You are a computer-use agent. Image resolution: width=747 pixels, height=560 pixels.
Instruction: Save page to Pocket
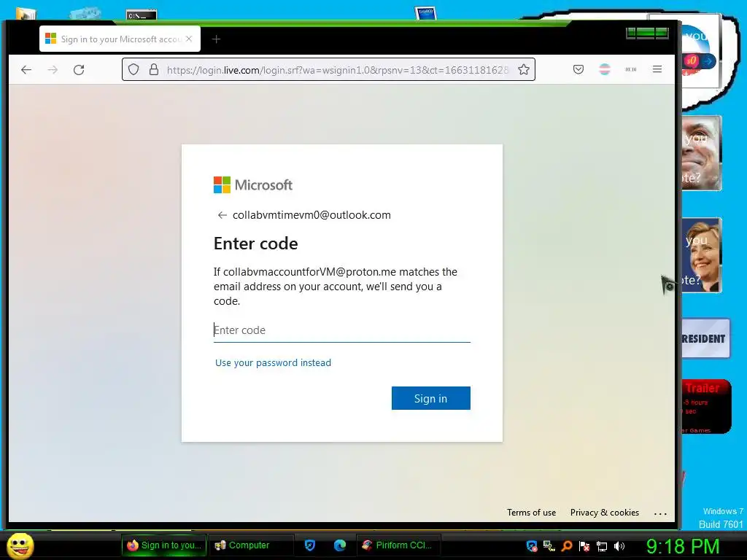click(578, 69)
